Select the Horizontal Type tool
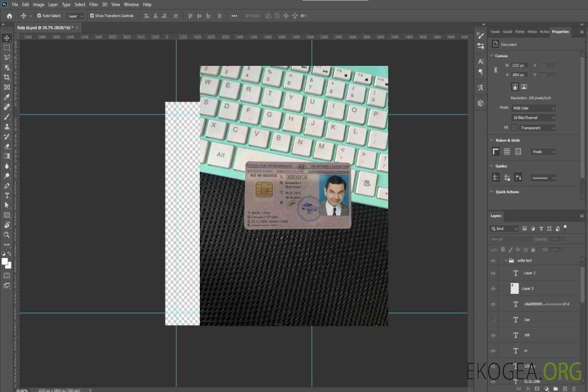 [x=7, y=195]
